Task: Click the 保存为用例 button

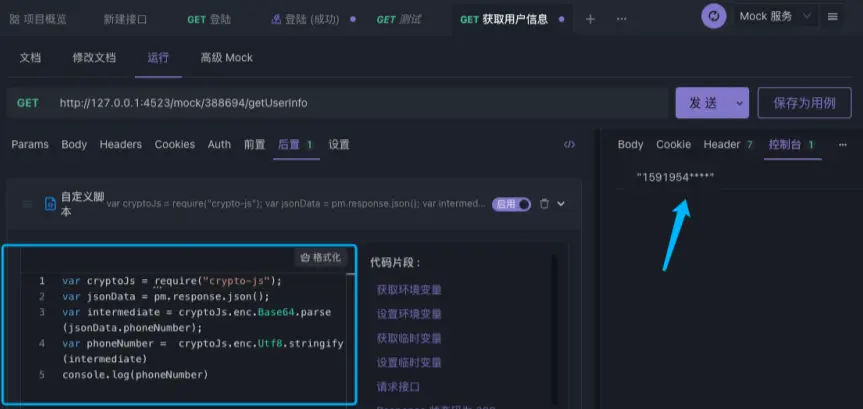Action: click(x=804, y=103)
